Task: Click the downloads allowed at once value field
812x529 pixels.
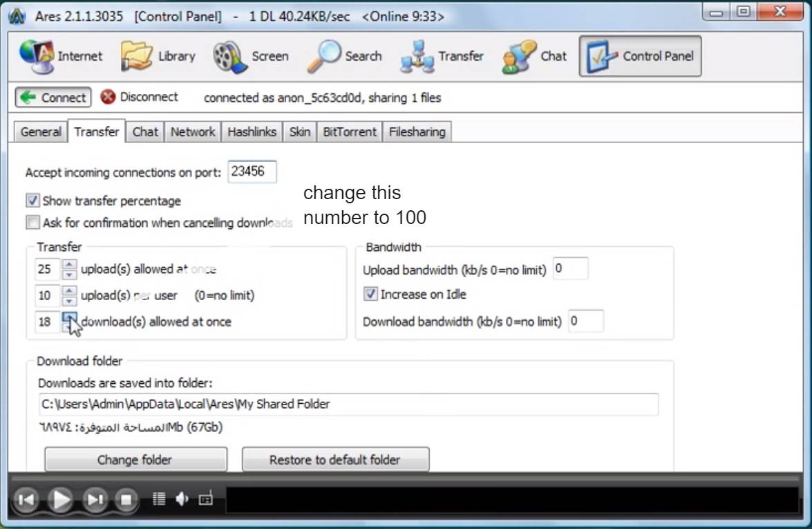Action: [48, 322]
